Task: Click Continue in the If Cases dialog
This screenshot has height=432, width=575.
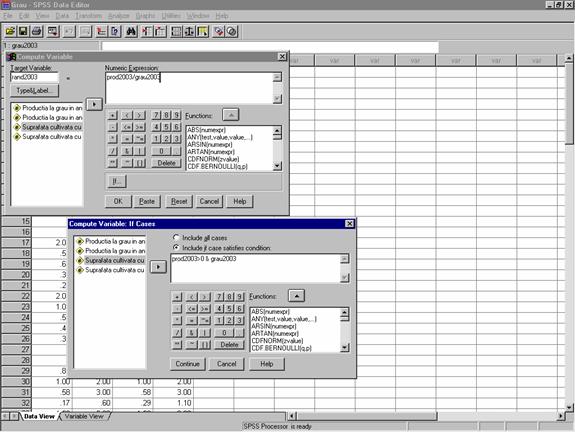Action: point(187,364)
